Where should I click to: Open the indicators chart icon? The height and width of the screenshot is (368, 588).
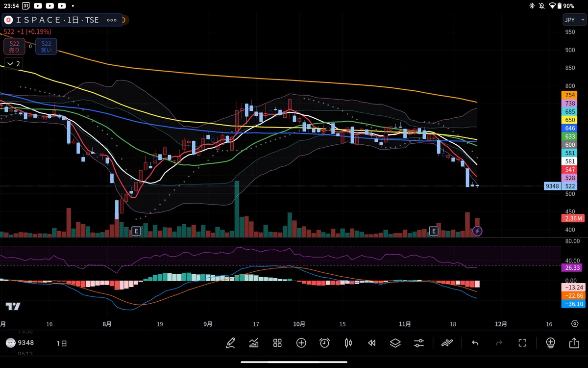click(x=254, y=343)
